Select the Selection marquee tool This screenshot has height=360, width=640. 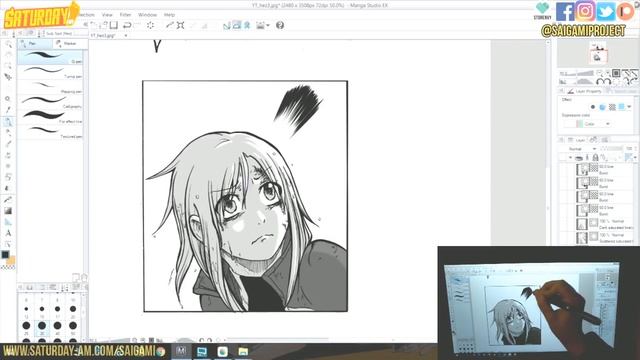[x=8, y=66]
